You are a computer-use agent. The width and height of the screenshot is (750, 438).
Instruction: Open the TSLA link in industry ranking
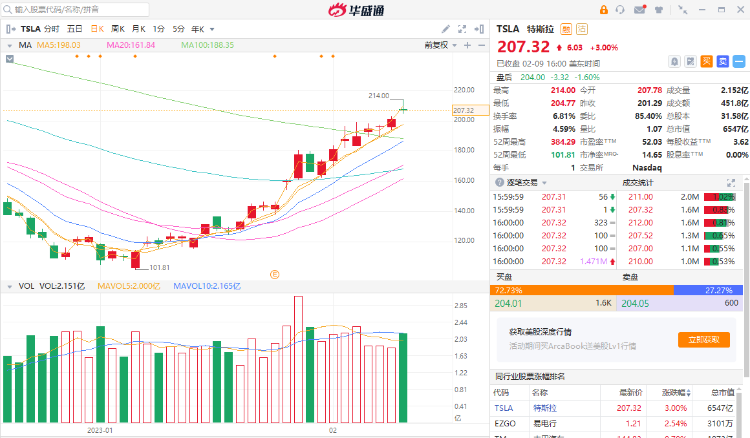tap(504, 408)
